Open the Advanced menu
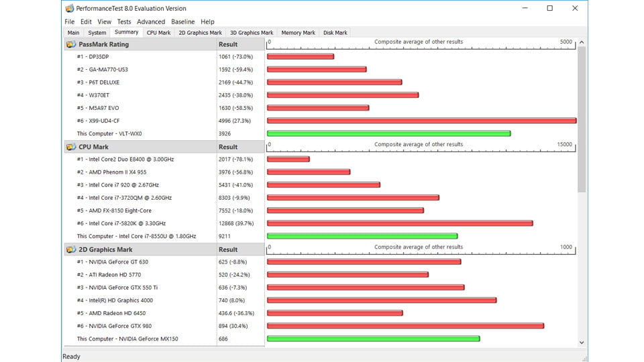Viewport: 644px width, 362px height. point(151,21)
